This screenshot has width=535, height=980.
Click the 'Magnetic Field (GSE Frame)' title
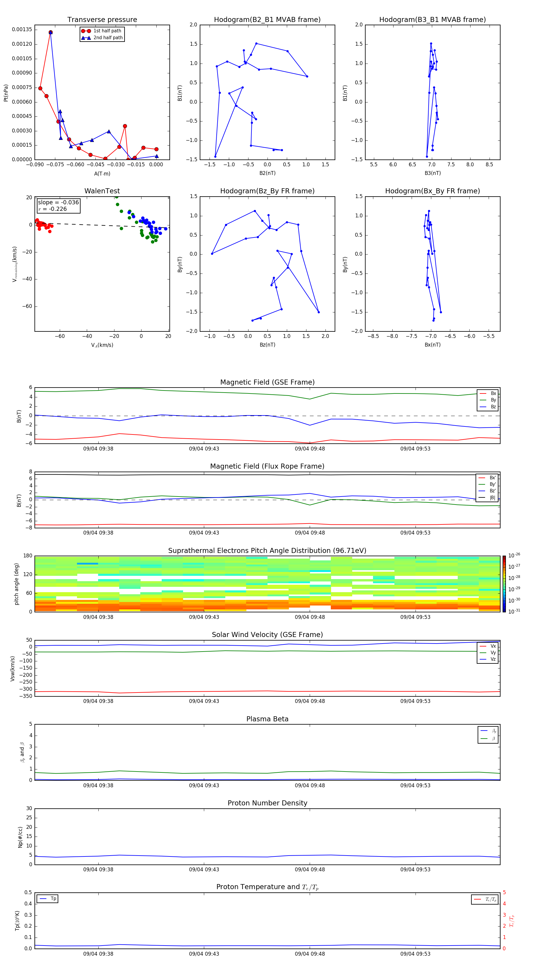coord(267,382)
